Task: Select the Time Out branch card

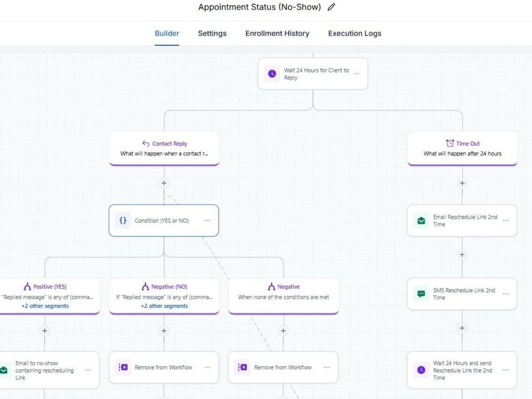Action: (462, 148)
